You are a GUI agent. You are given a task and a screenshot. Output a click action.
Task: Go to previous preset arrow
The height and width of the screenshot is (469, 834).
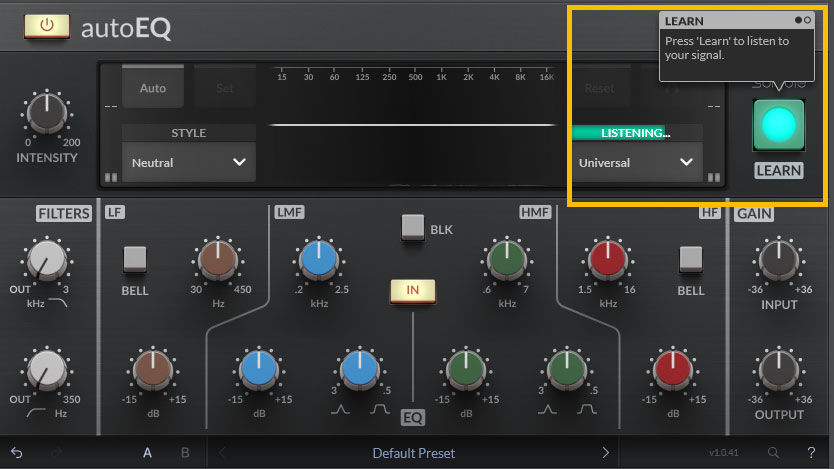pyautogui.click(x=222, y=453)
